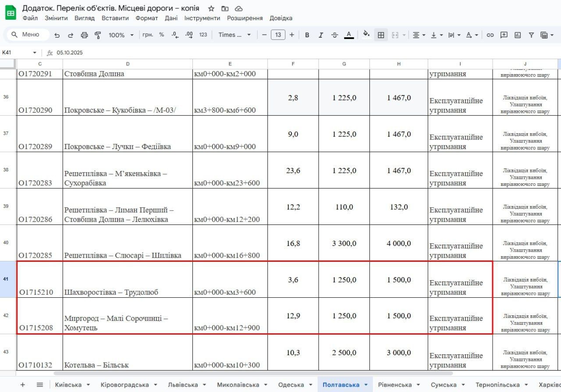Image resolution: width=561 pixels, height=392 pixels.
Task: Toggle bold formatting
Action: click(x=307, y=35)
